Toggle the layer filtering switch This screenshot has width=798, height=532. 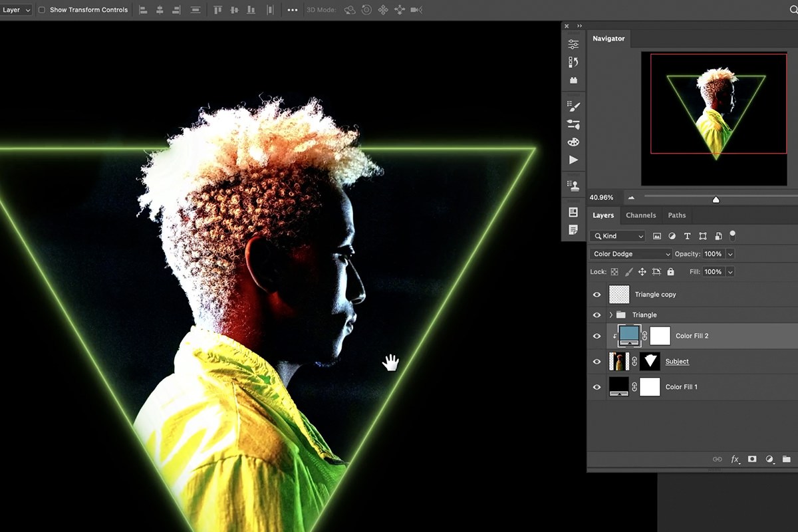733,235
